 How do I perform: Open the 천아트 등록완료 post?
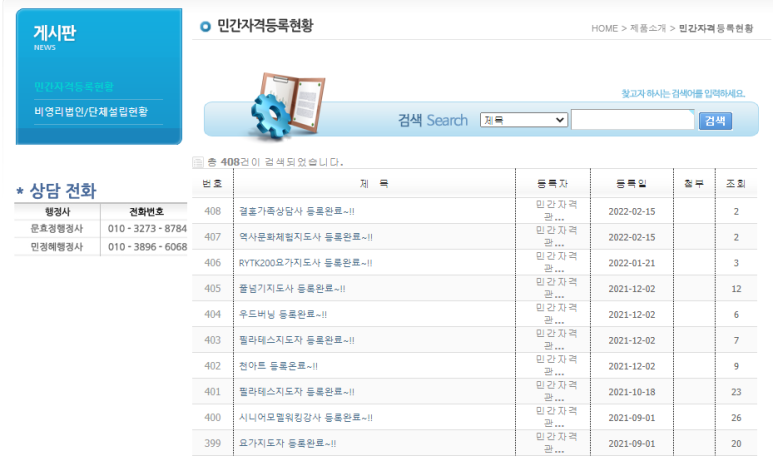278,366
